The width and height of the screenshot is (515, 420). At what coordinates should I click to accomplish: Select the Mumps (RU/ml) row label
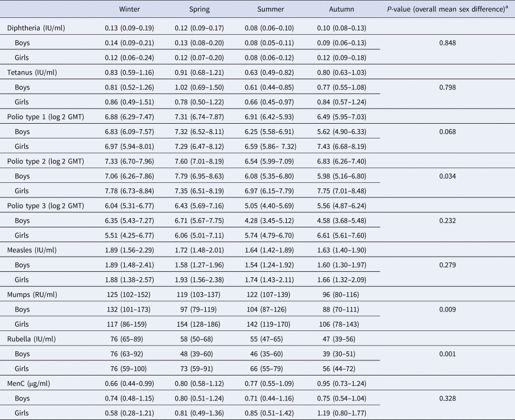[x=32, y=294]
